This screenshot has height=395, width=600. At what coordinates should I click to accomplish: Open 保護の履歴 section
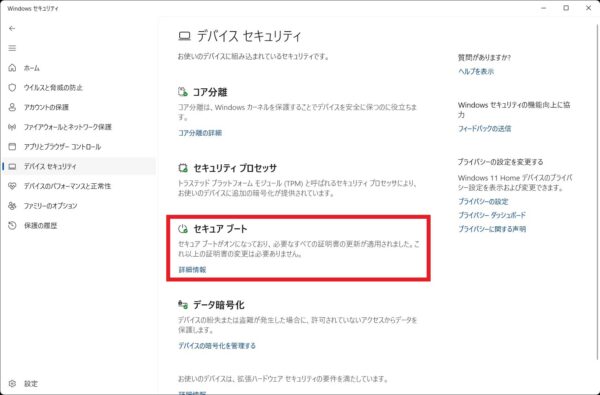tap(41, 225)
